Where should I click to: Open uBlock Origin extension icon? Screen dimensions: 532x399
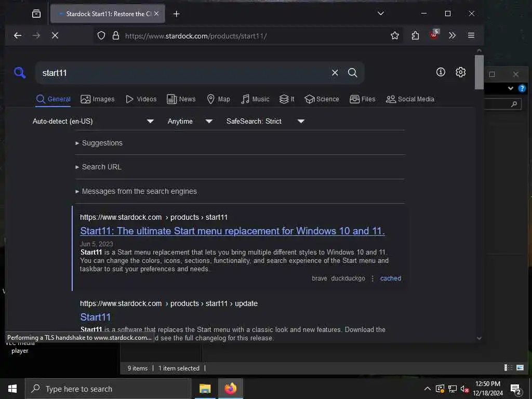(434, 35)
